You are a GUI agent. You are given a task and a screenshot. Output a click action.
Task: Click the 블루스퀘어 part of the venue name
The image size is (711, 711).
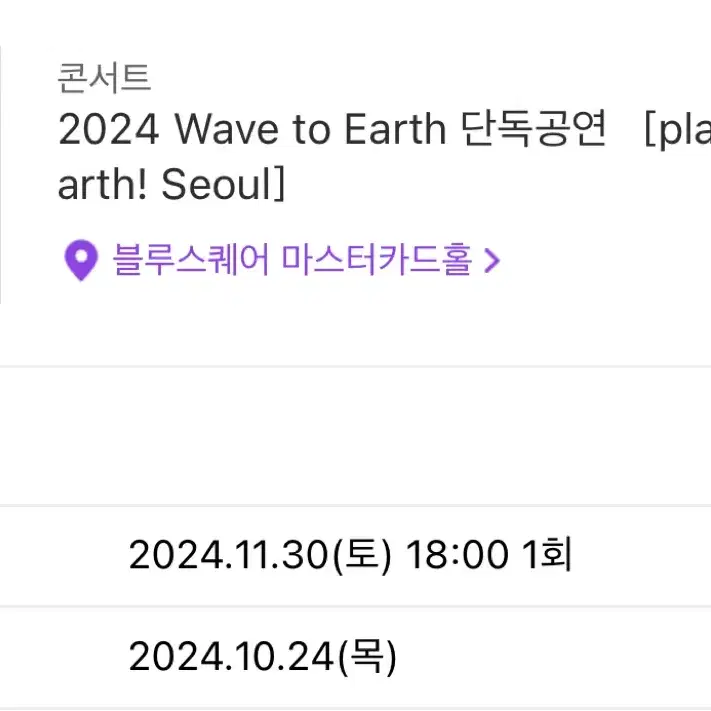[191, 260]
